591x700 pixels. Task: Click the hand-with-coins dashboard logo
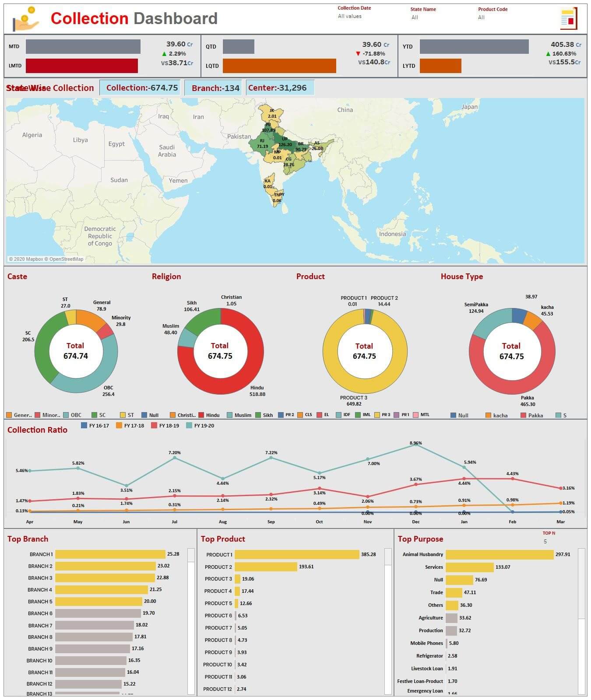(26, 19)
